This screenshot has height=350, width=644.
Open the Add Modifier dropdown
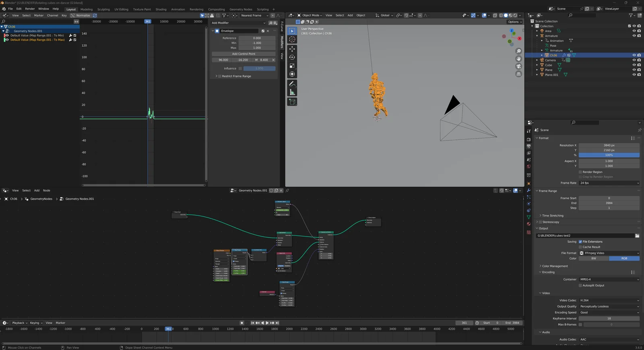click(238, 23)
